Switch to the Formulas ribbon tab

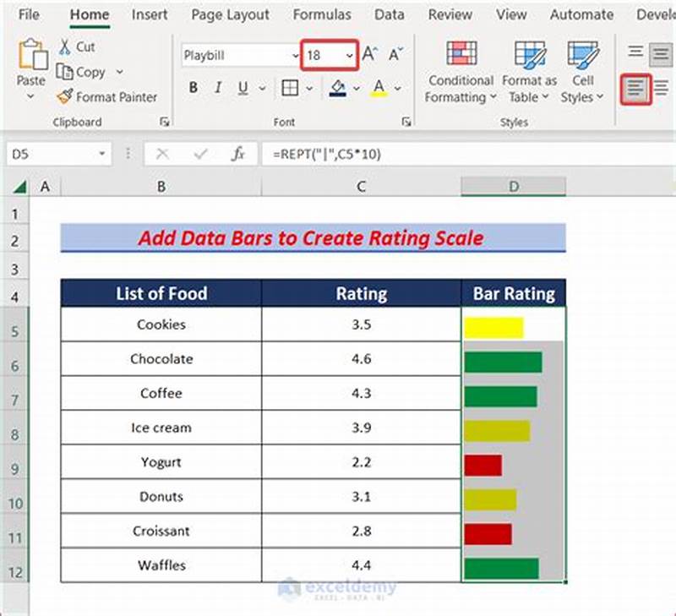click(x=322, y=14)
